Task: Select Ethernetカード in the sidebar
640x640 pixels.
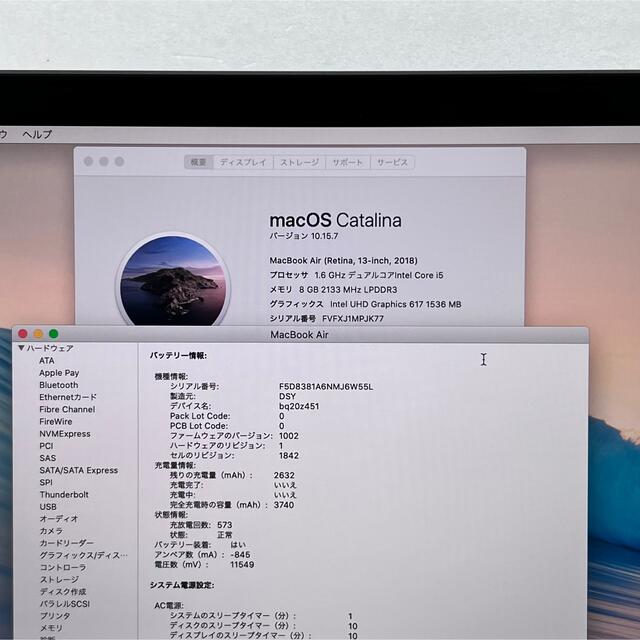Action: click(68, 397)
